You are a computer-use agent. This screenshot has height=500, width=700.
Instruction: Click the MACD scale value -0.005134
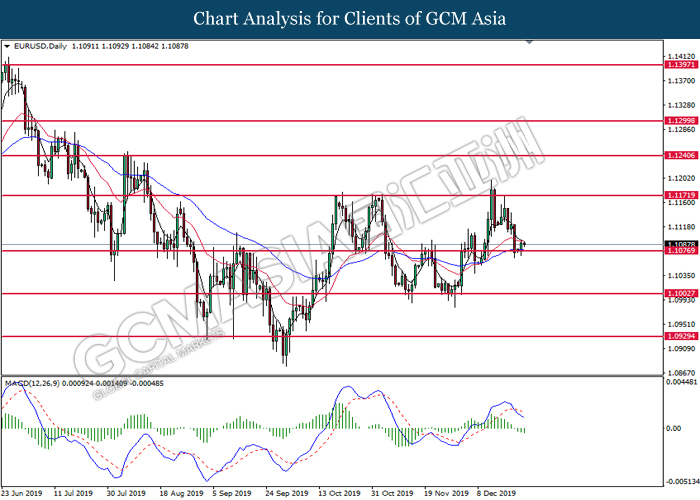(x=683, y=482)
